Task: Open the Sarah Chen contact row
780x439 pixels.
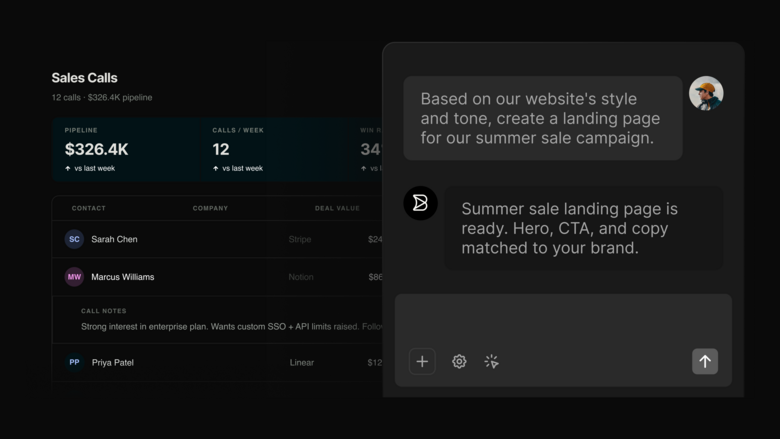Action: point(217,239)
